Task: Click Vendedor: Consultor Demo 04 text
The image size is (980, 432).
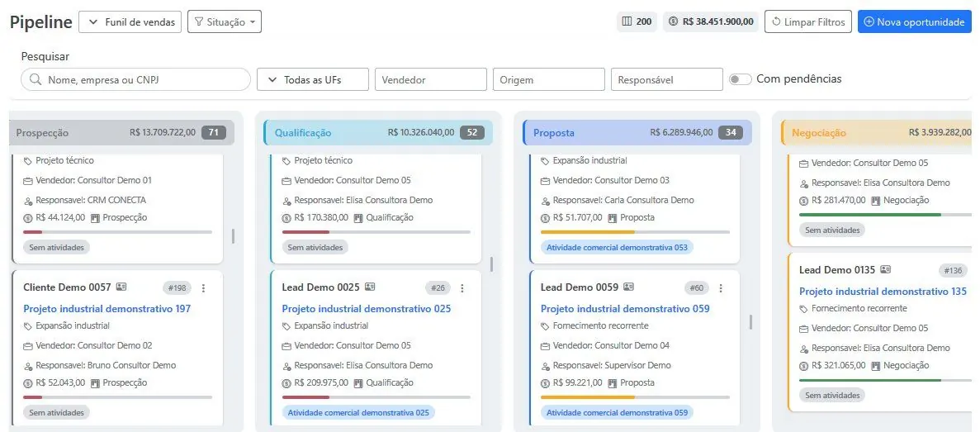Action: click(611, 346)
